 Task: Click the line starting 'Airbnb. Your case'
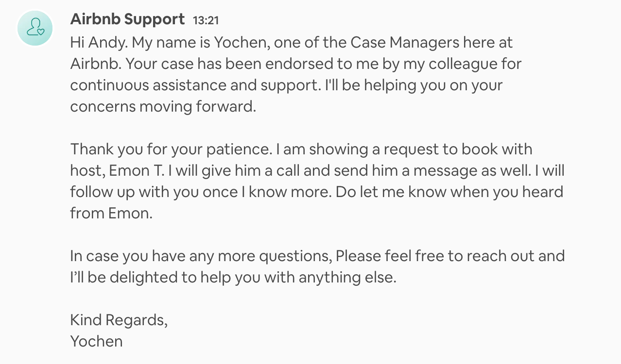pos(296,64)
